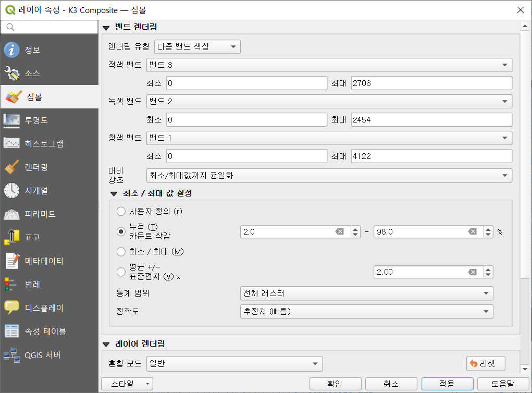Decrease the 2.00 standard deviation value
The image size is (532, 393).
488,275
